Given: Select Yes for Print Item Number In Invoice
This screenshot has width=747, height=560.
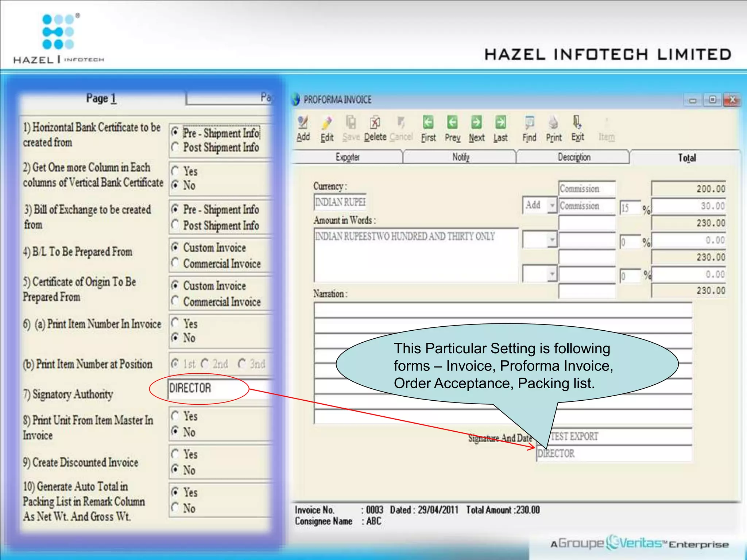Looking at the screenshot, I should point(175,323).
